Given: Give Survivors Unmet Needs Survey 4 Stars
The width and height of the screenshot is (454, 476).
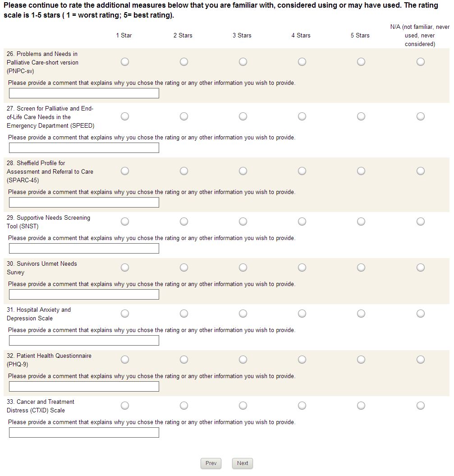Looking at the screenshot, I should (302, 268).
